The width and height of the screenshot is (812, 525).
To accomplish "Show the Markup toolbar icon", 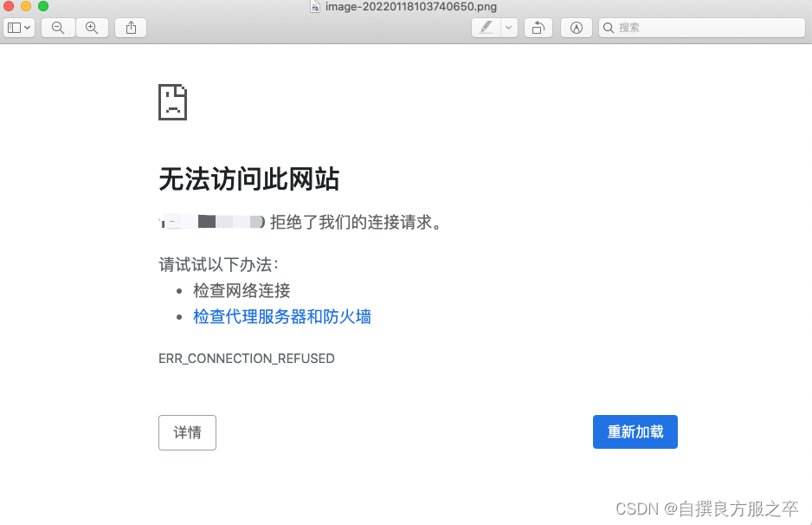I will pos(577,28).
